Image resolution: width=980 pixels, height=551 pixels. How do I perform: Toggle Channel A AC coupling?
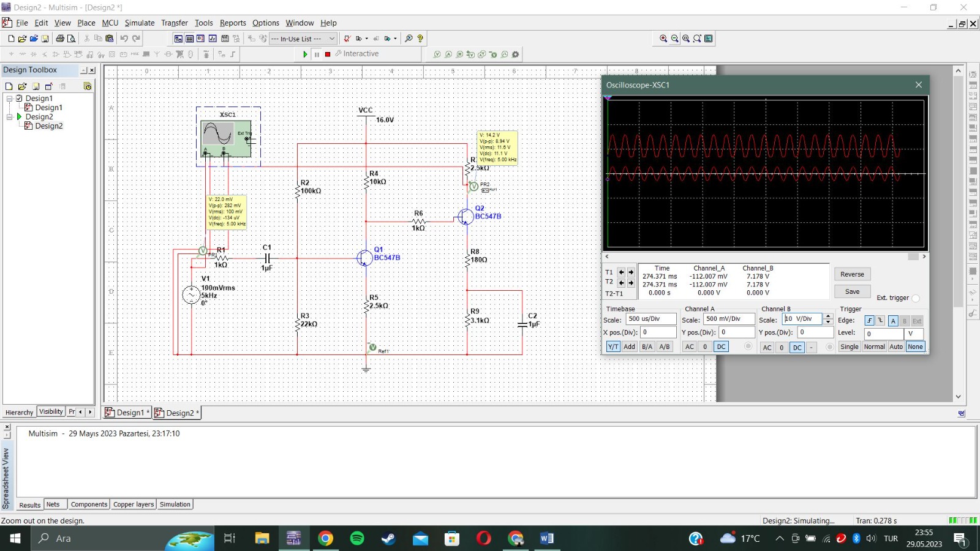pos(690,347)
